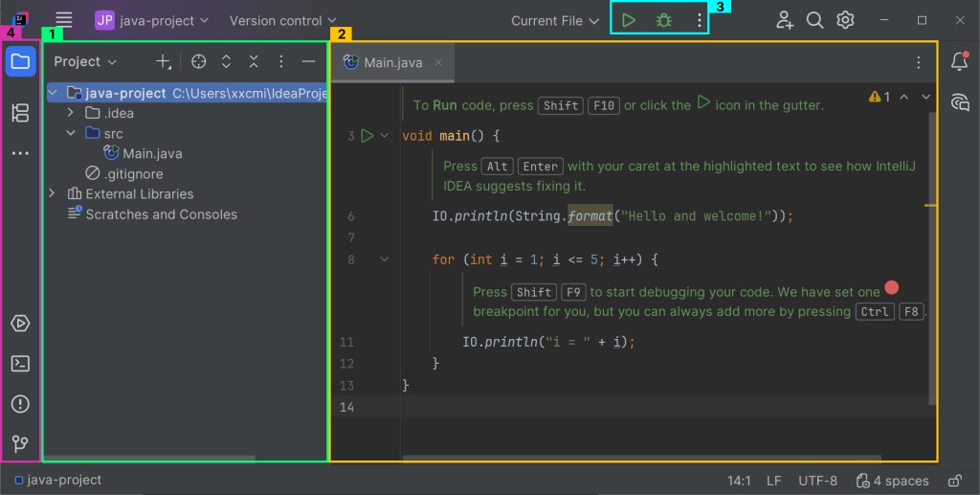Expand the .idea folder

pyautogui.click(x=71, y=113)
